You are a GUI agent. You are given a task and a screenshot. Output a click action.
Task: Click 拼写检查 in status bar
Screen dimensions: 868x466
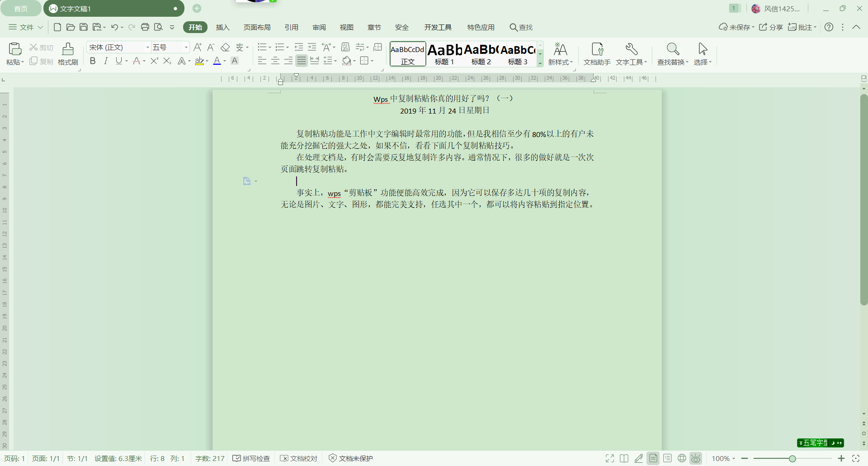(x=251, y=458)
